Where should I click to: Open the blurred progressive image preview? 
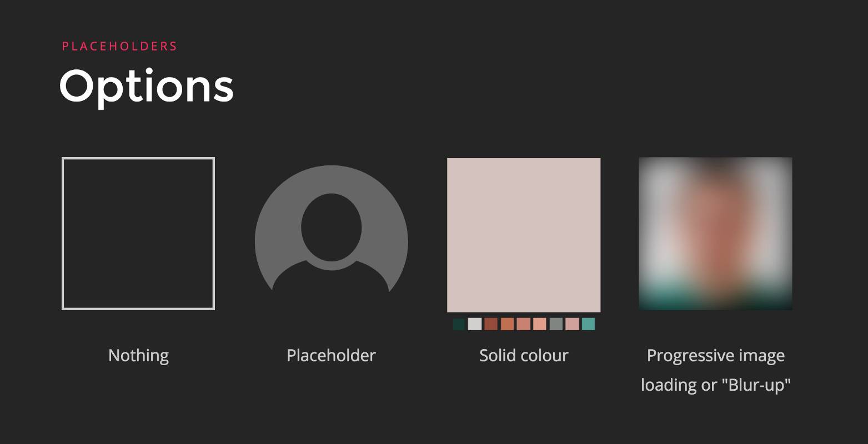(x=715, y=234)
